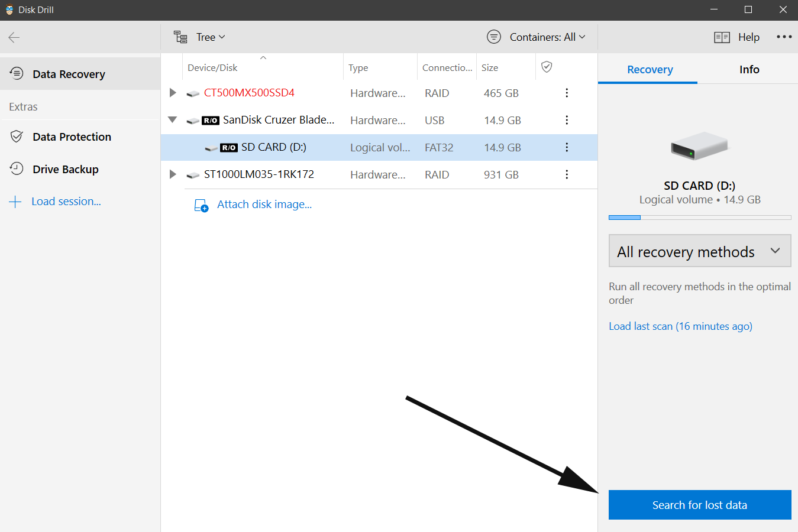
Task: Open options menu for CT500MX500SSD4 row
Action: point(567,93)
